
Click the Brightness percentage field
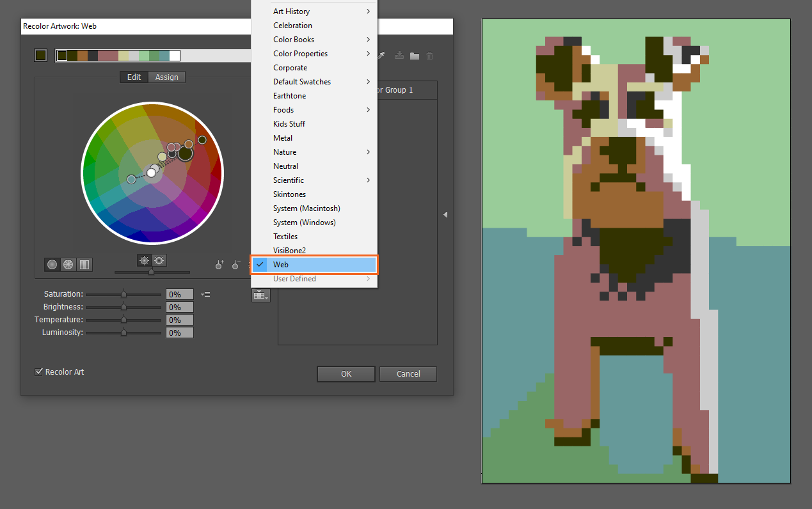pyautogui.click(x=180, y=307)
